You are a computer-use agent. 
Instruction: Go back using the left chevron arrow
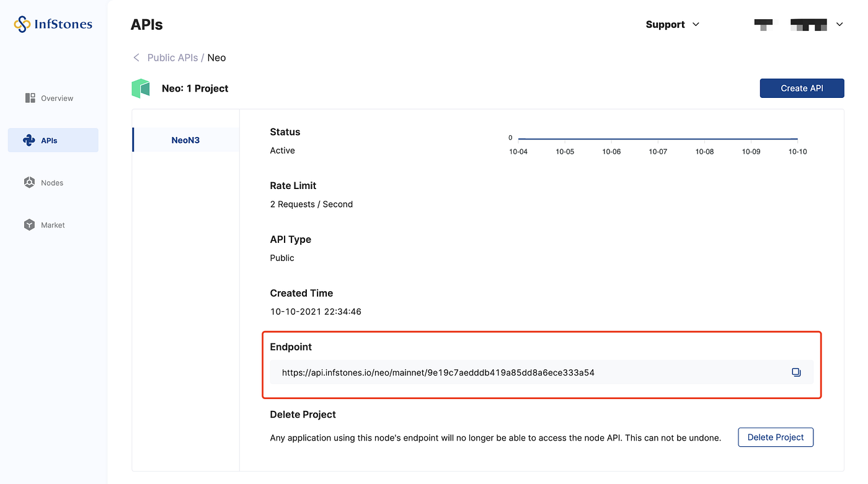[136, 58]
